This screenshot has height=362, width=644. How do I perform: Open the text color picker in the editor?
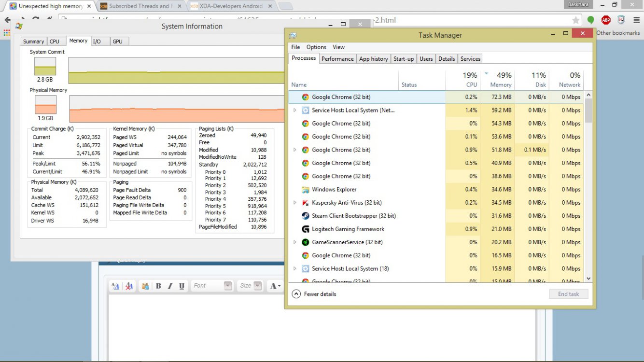pyautogui.click(x=275, y=286)
